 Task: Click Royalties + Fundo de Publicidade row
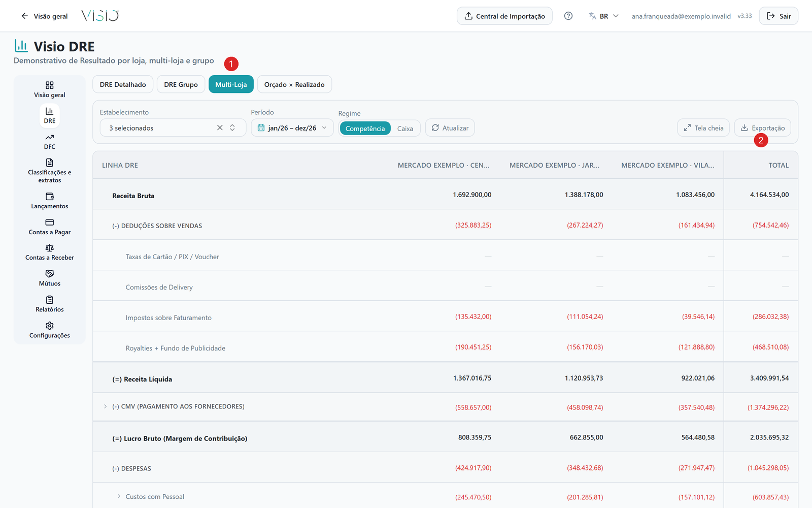pos(445,346)
